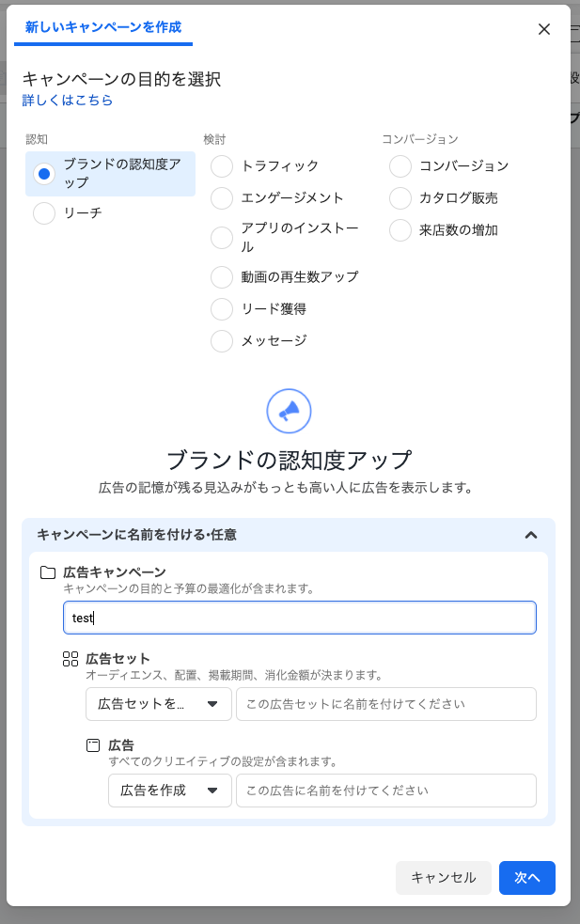The width and height of the screenshot is (580, 924).
Task: Collapse the キャンペーンに名前を付ける section
Action: [530, 535]
